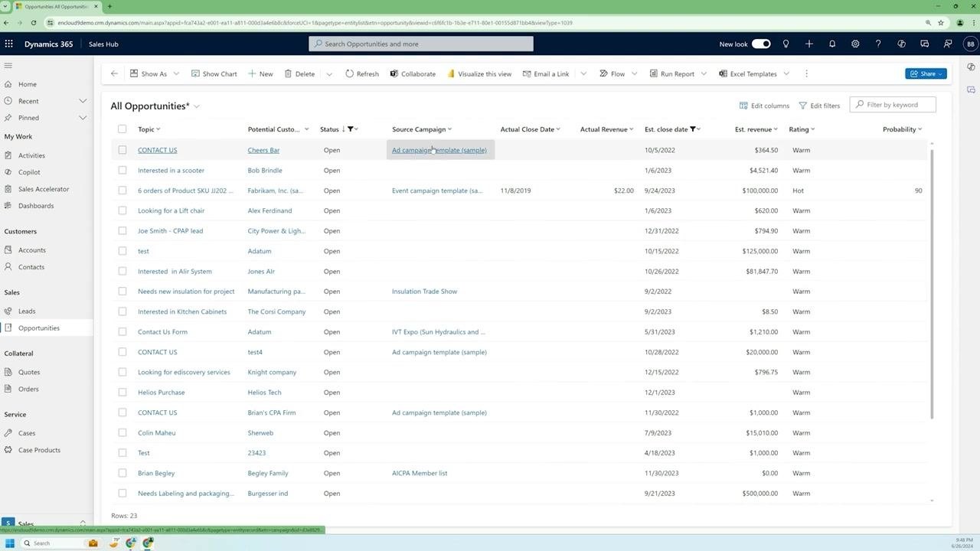
Task: Open the BB user account avatar
Action: (971, 44)
